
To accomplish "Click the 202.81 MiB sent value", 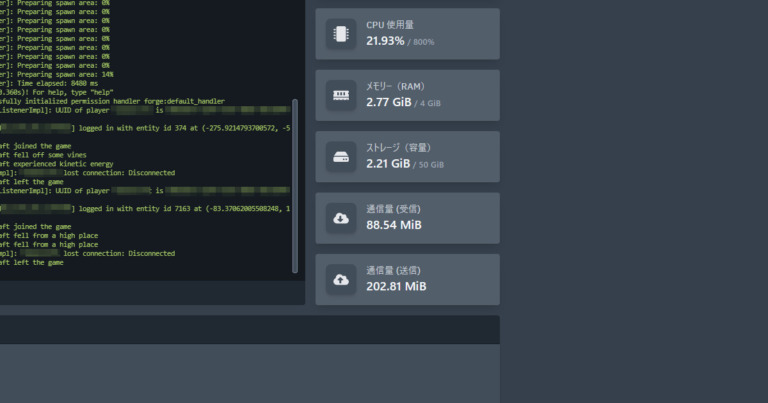I will pos(397,286).
